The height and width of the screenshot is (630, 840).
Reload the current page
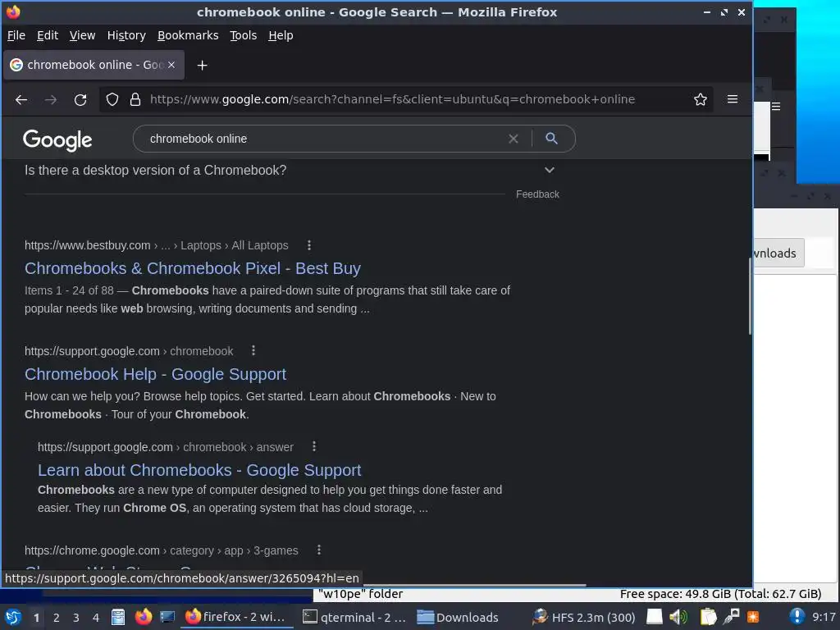80,99
